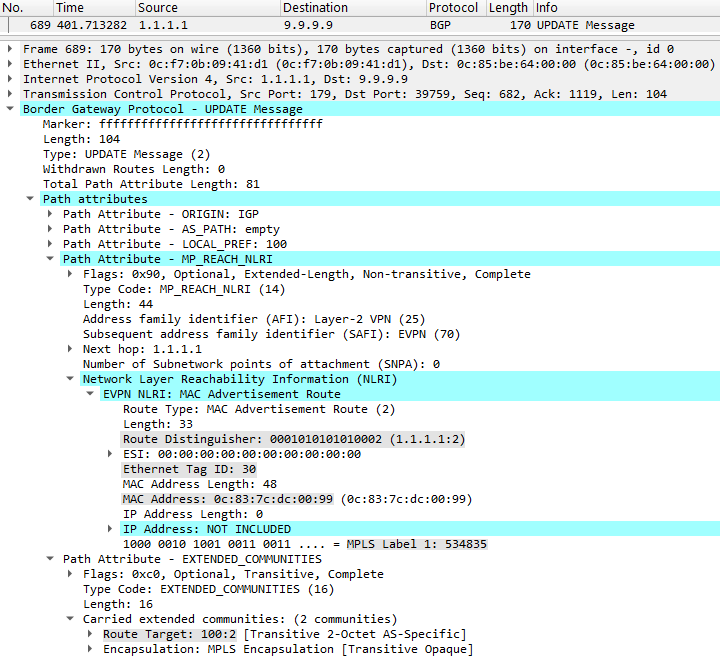Sort by the Protocol column header
Image resolution: width=720 pixels, height=659 pixels.
[x=456, y=8]
